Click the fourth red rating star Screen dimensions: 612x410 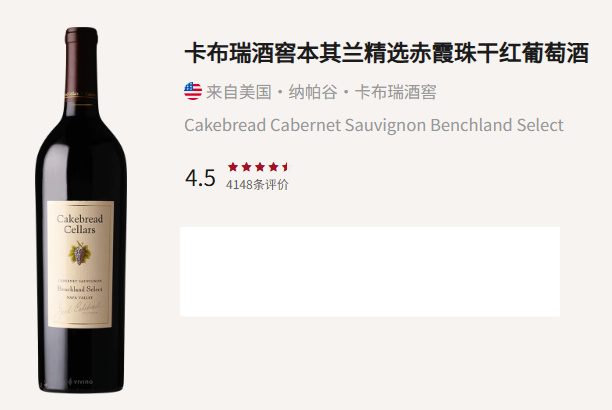coord(273,167)
